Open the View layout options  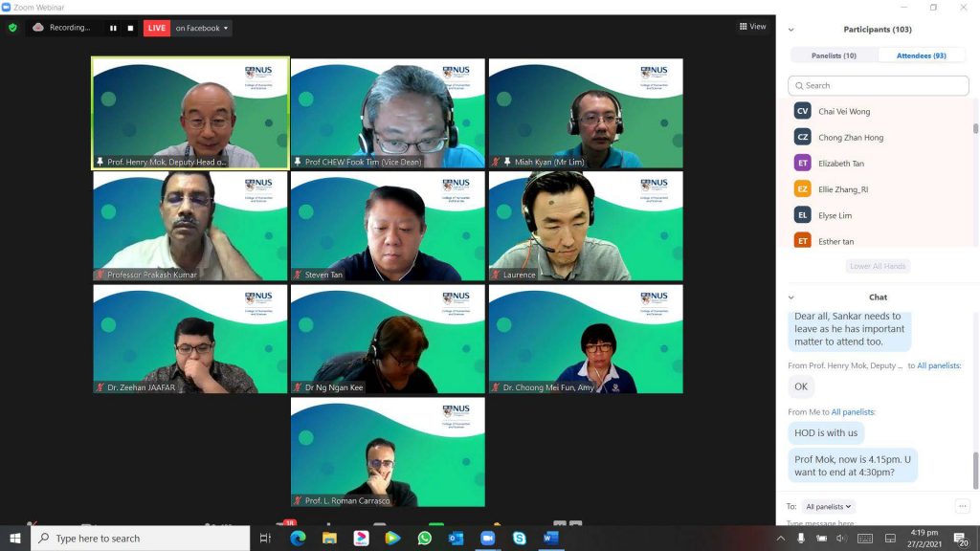[751, 27]
